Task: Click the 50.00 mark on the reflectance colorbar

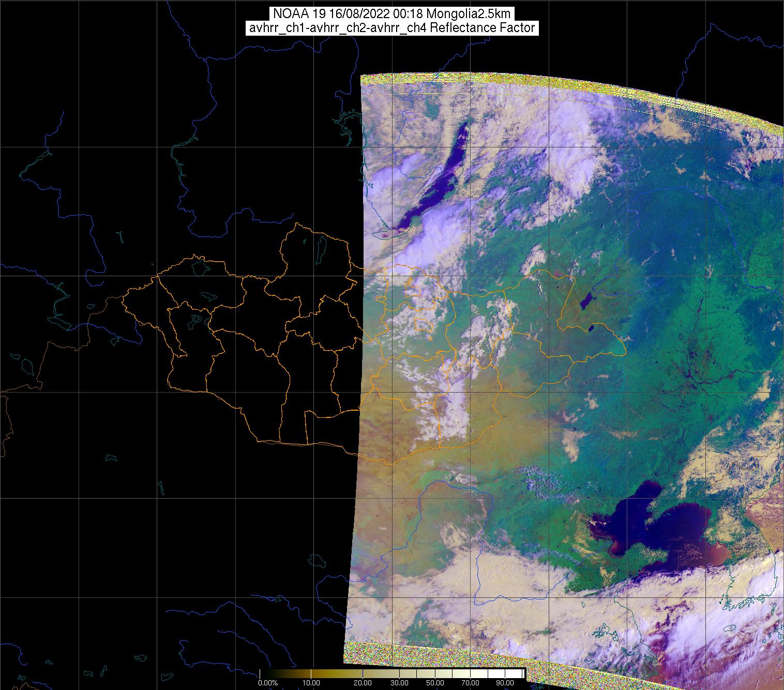Action: pyautogui.click(x=435, y=683)
